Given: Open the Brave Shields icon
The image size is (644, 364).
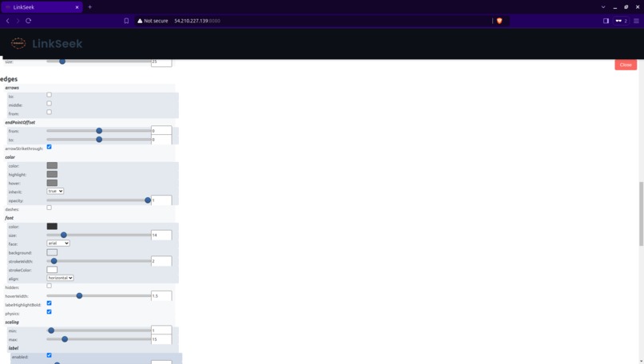Looking at the screenshot, I should tap(499, 21).
